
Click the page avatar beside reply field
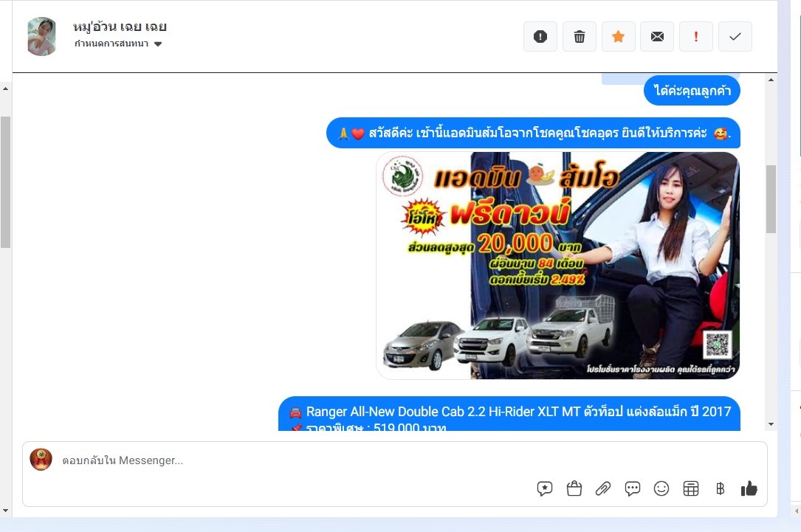pos(41,460)
